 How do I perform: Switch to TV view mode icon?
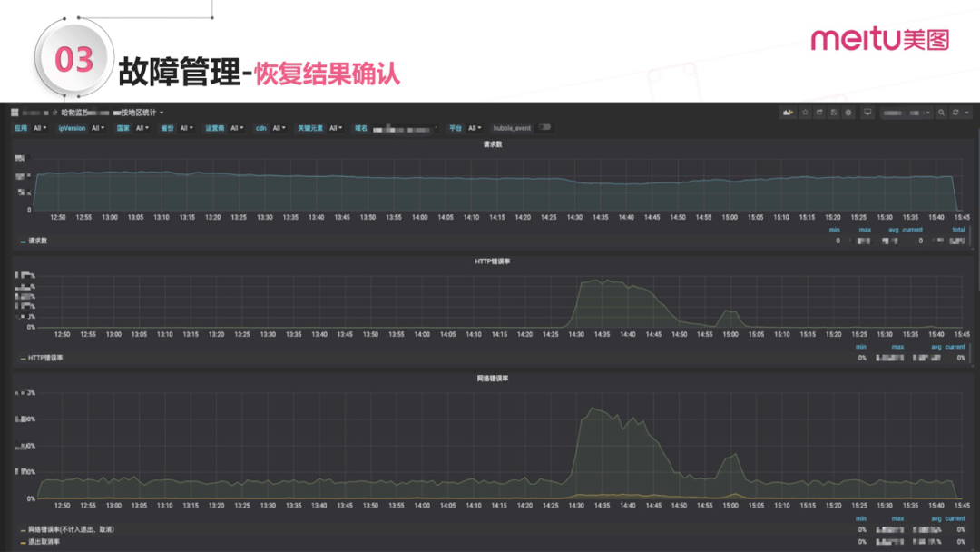[x=867, y=113]
